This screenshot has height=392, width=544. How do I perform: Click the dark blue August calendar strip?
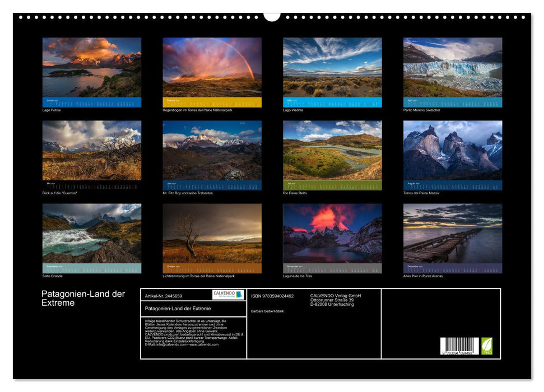(x=453, y=185)
